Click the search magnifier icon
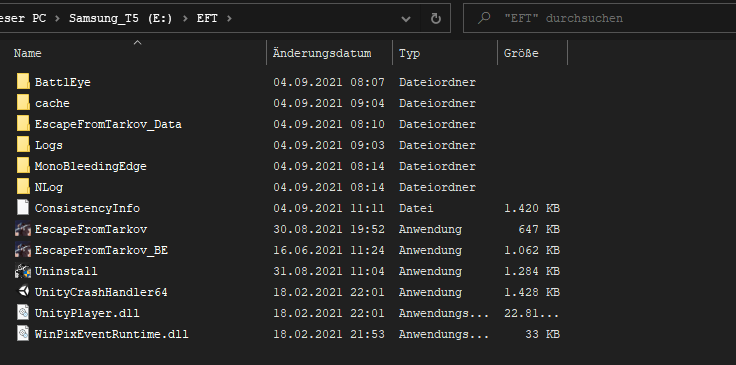Viewport: 736px width, 365px height. pos(483,18)
